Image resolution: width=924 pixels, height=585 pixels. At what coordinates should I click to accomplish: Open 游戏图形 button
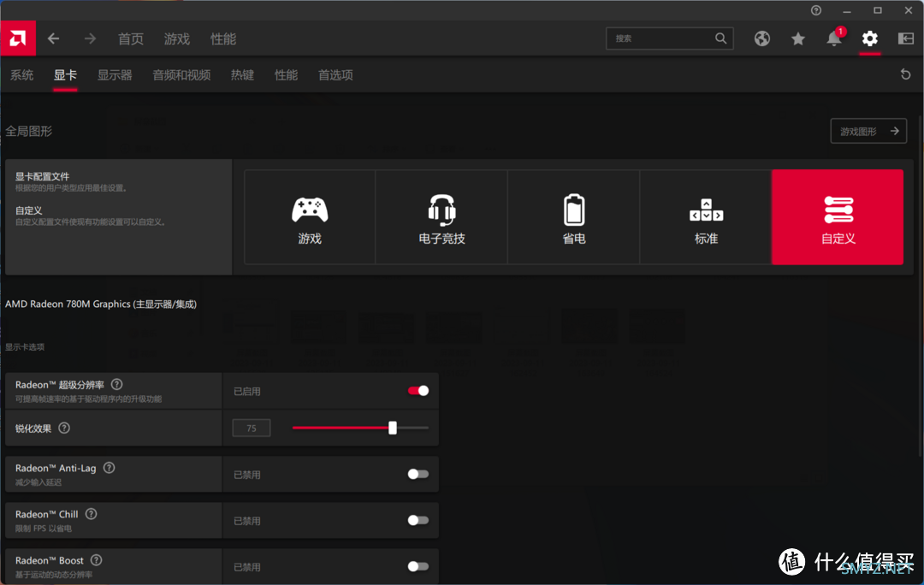pyautogui.click(x=868, y=131)
